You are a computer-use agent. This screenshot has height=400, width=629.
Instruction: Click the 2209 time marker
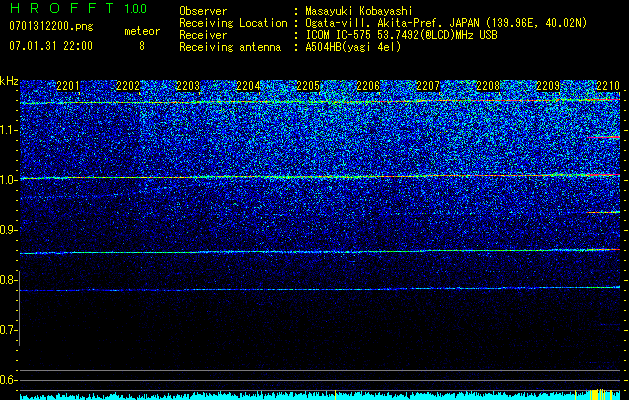(x=548, y=86)
